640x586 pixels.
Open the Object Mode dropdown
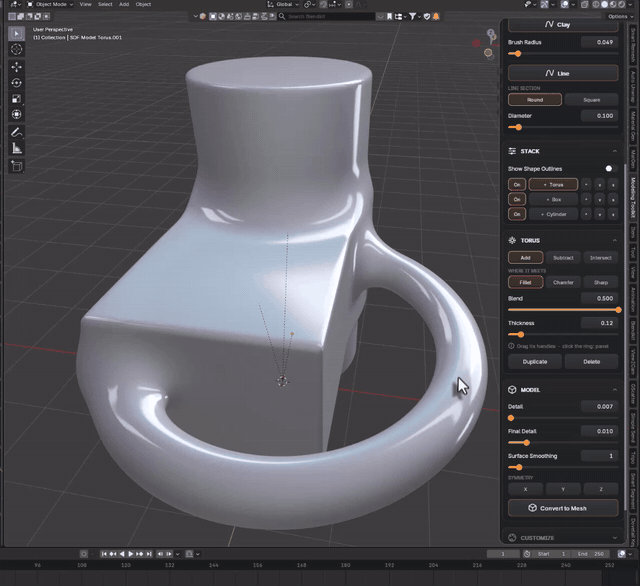click(50, 4)
